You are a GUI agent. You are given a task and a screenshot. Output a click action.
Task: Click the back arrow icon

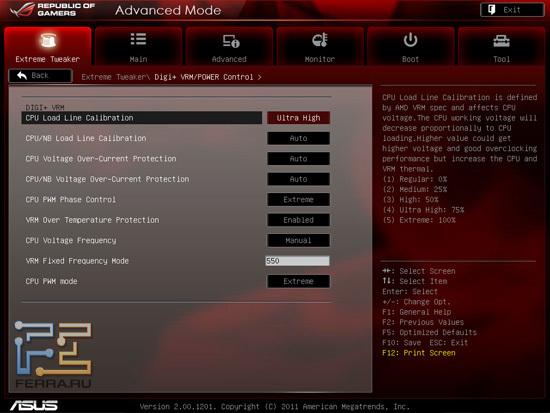pyautogui.click(x=22, y=75)
